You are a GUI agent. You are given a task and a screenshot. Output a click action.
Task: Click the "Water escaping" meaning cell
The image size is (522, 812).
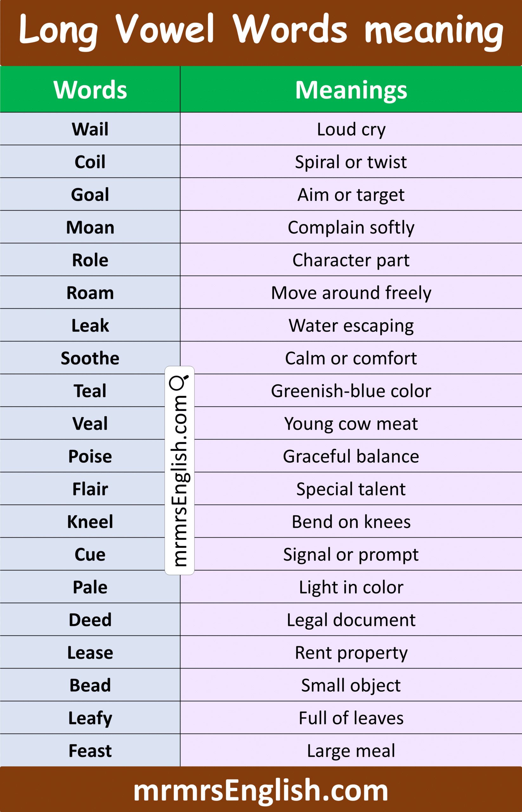(351, 325)
